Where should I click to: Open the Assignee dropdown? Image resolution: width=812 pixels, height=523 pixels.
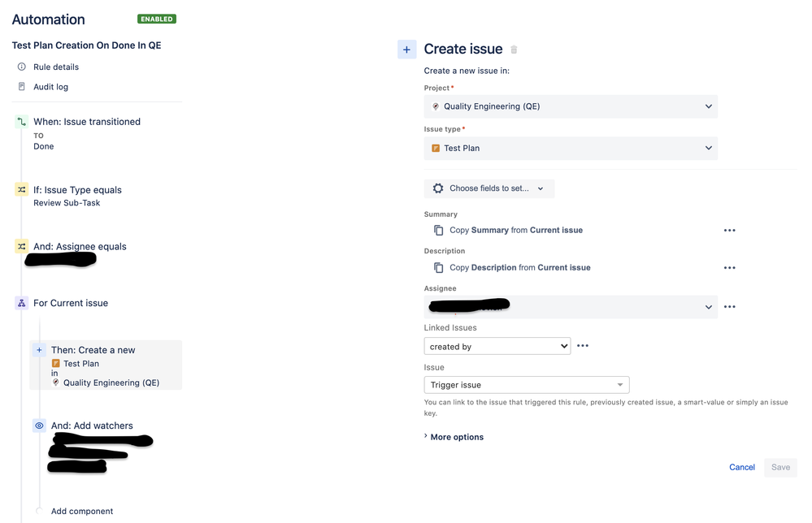tap(571, 307)
